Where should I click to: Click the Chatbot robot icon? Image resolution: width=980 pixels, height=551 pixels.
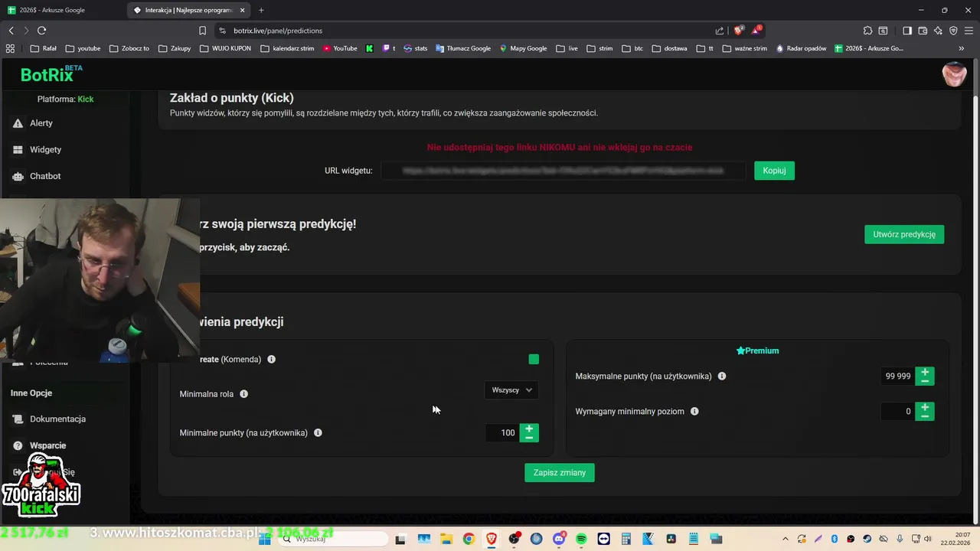[x=18, y=176]
